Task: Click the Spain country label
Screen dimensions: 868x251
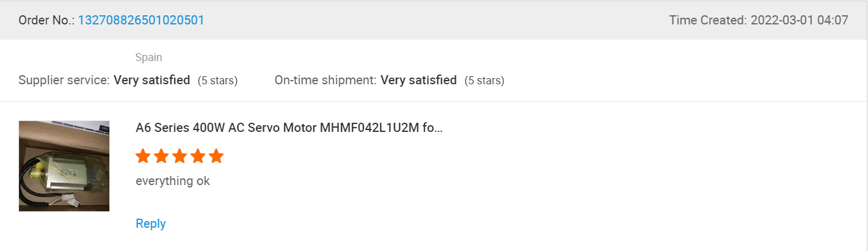Action: tap(148, 57)
